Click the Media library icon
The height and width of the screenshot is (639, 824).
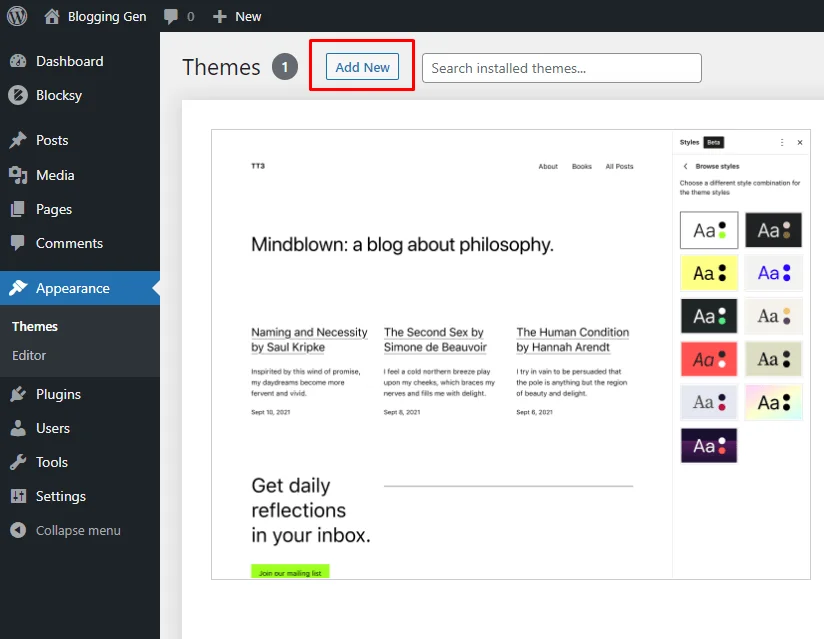coord(18,175)
